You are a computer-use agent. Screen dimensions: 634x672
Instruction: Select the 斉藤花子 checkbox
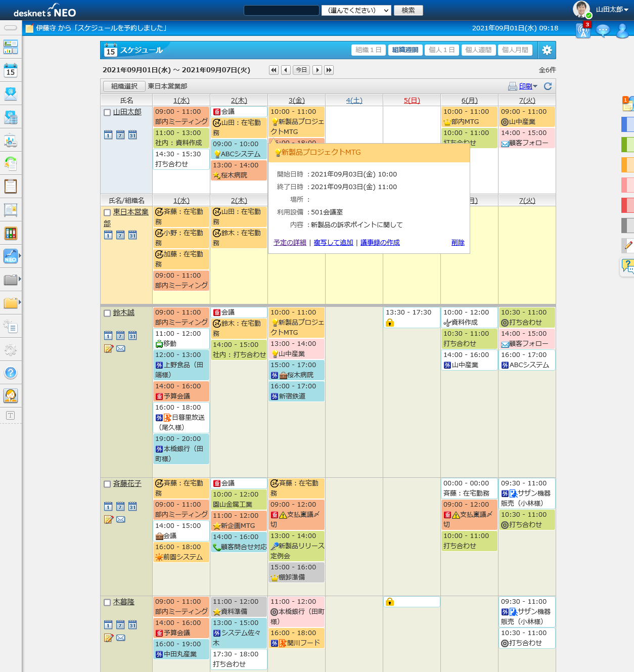click(x=107, y=484)
